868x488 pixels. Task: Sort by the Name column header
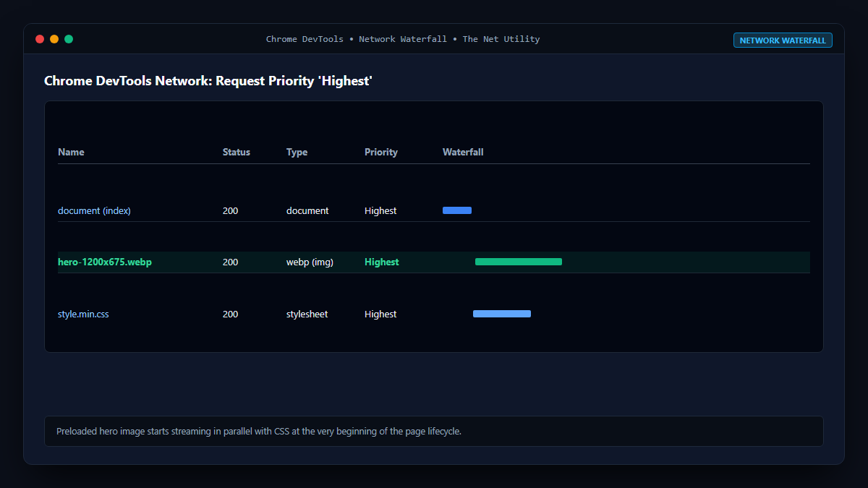pyautogui.click(x=71, y=153)
